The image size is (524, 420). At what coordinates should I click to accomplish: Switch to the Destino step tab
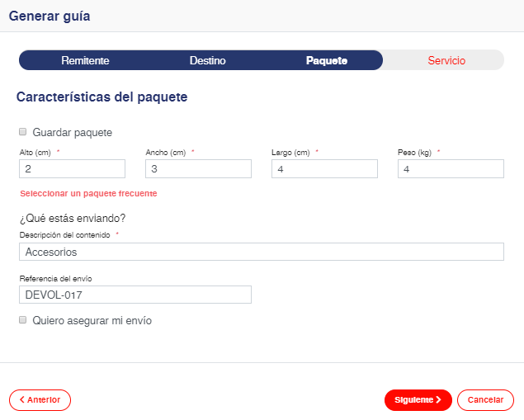pos(207,60)
